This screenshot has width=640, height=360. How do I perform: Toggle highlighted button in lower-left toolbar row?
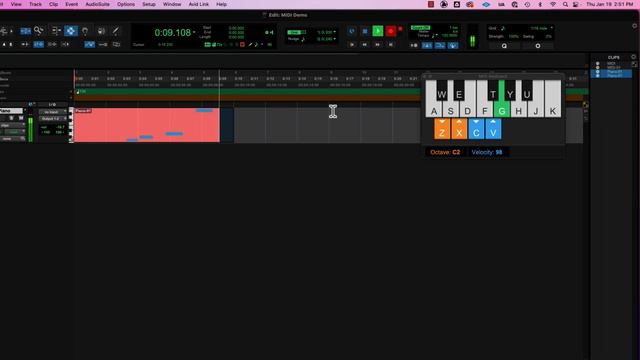[38, 44]
